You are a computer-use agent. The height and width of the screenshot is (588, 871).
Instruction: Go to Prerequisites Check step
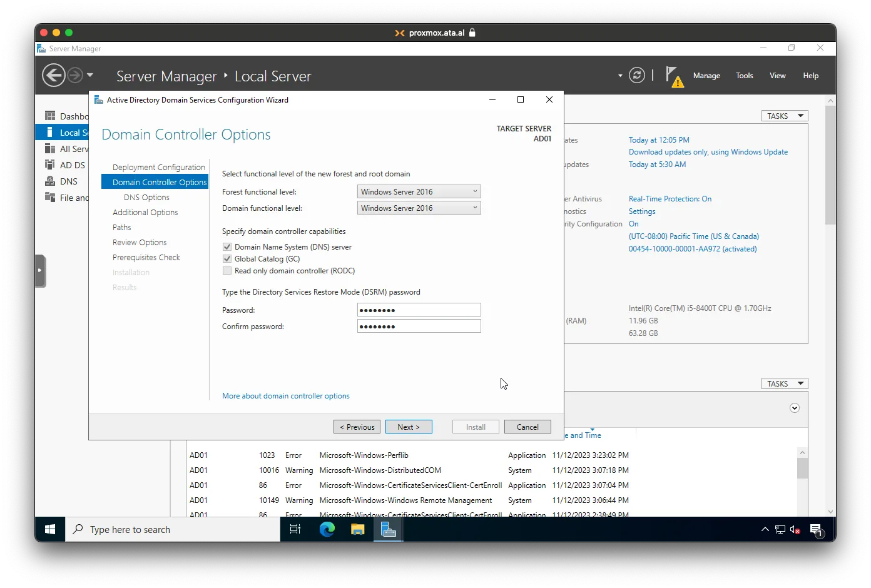[146, 258]
